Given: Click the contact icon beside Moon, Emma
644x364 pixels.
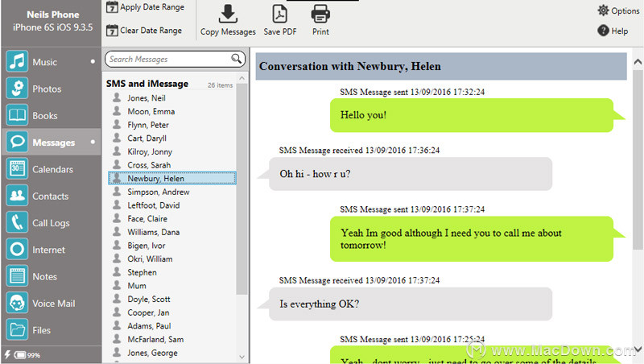Looking at the screenshot, I should [x=117, y=111].
